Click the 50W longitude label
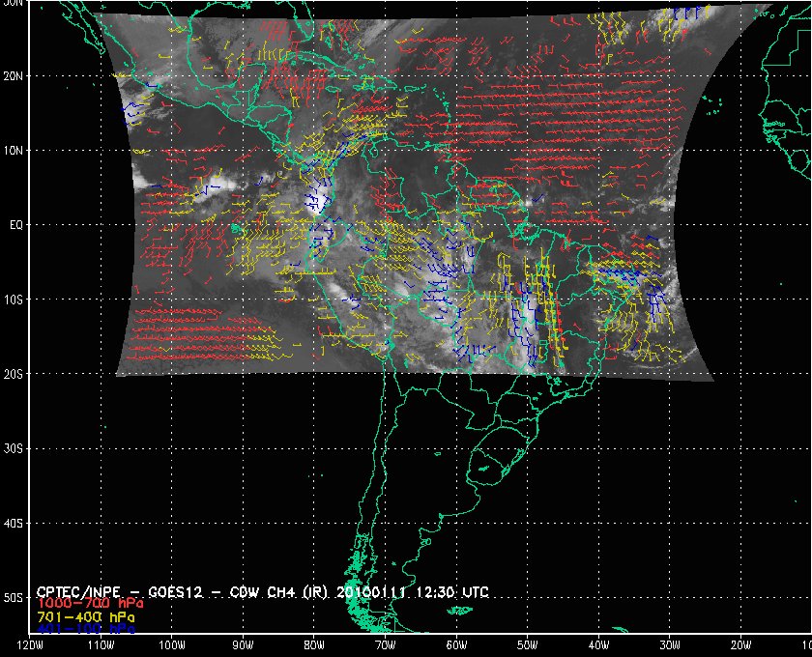Image resolution: width=812 pixels, height=657 pixels. click(527, 645)
